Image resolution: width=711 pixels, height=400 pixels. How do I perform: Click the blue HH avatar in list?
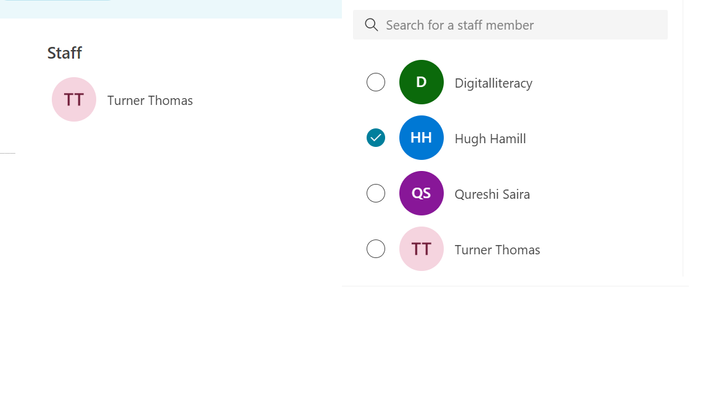[421, 138]
